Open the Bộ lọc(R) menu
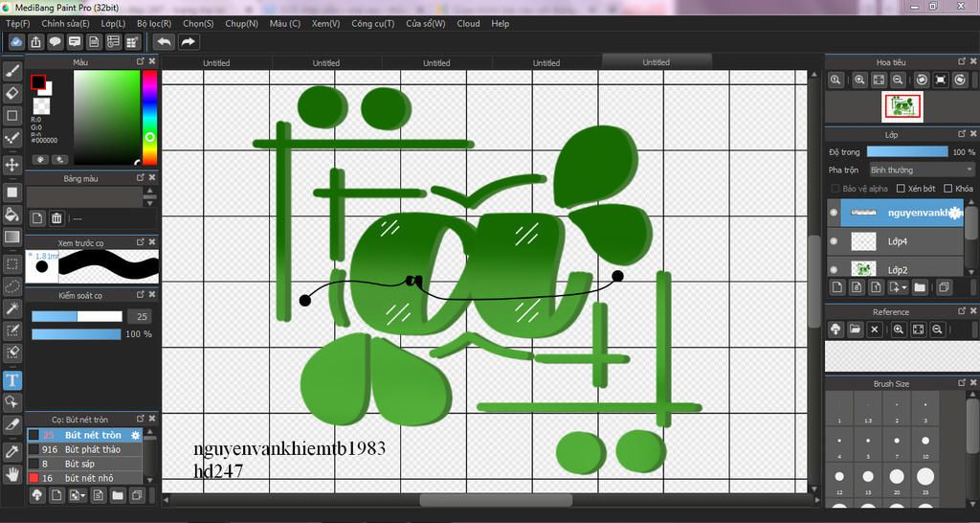The width and height of the screenshot is (980, 523). 154,23
